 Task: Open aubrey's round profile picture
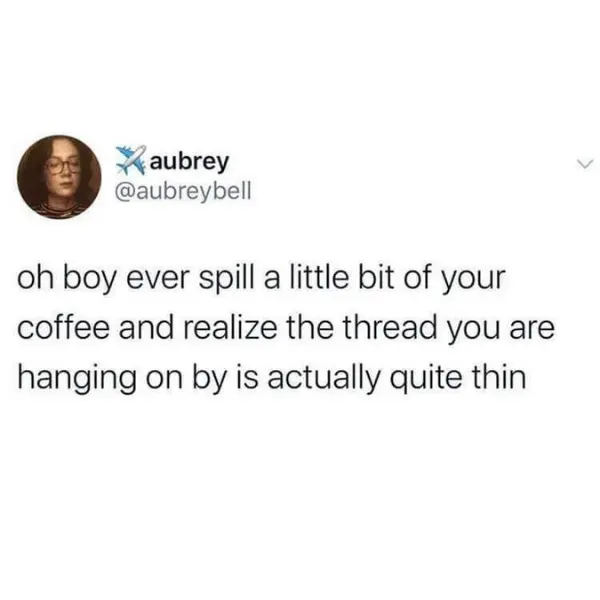(x=59, y=177)
